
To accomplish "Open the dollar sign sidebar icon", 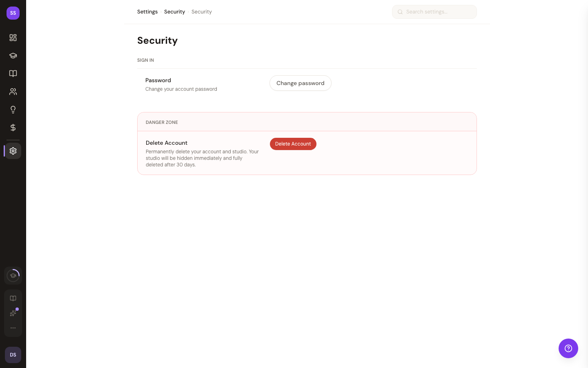I will (13, 128).
